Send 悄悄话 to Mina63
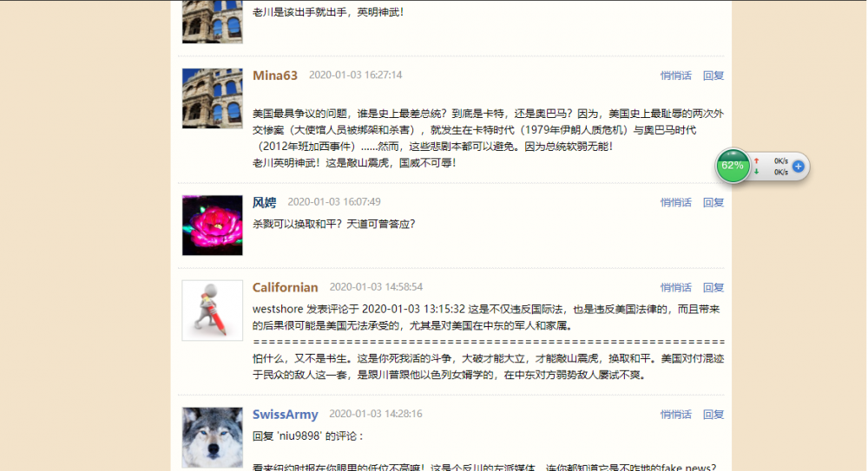868x471 pixels. [x=675, y=75]
